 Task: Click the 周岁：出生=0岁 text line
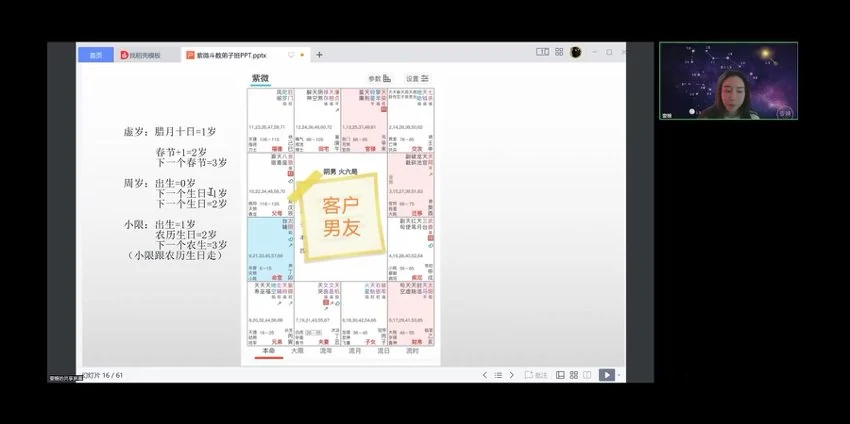pyautogui.click(x=160, y=183)
